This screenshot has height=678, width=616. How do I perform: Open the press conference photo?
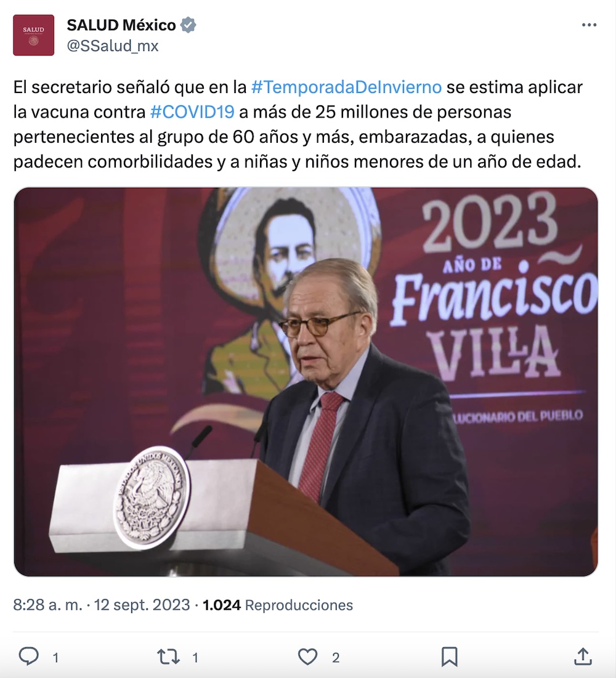pos(306,382)
